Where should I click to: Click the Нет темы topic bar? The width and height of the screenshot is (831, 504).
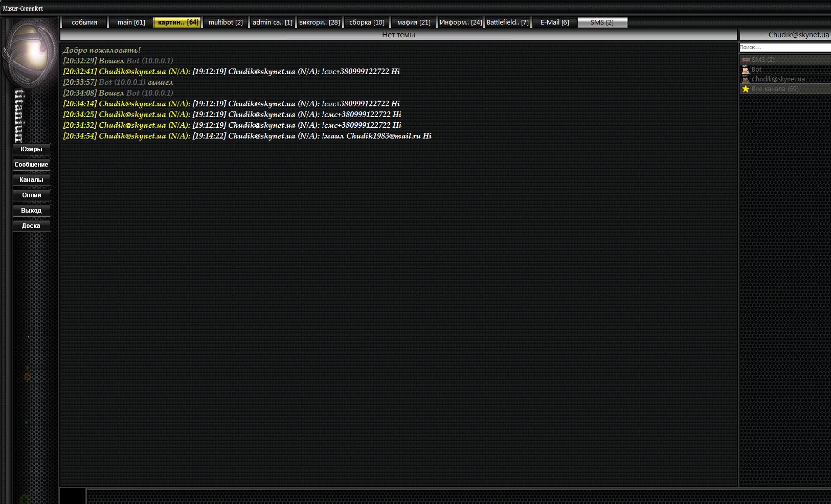click(x=398, y=35)
